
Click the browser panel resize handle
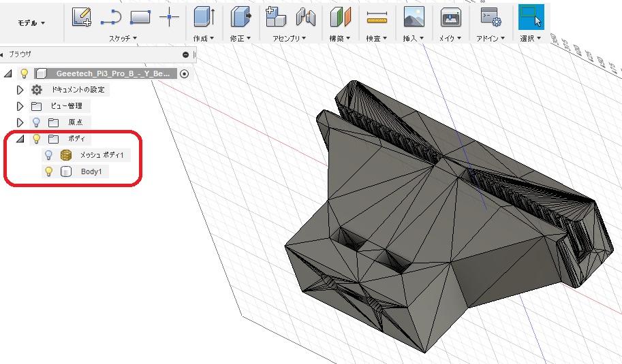(x=194, y=54)
